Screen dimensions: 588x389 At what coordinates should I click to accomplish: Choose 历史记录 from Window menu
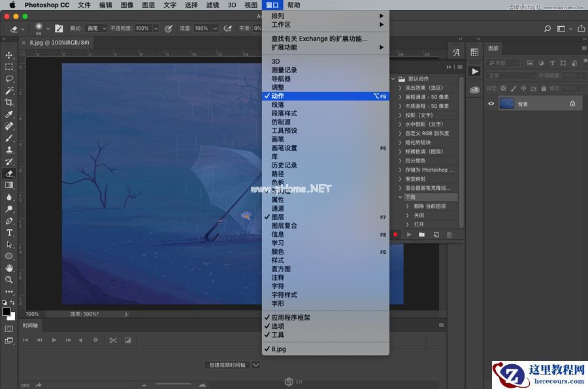325,165
